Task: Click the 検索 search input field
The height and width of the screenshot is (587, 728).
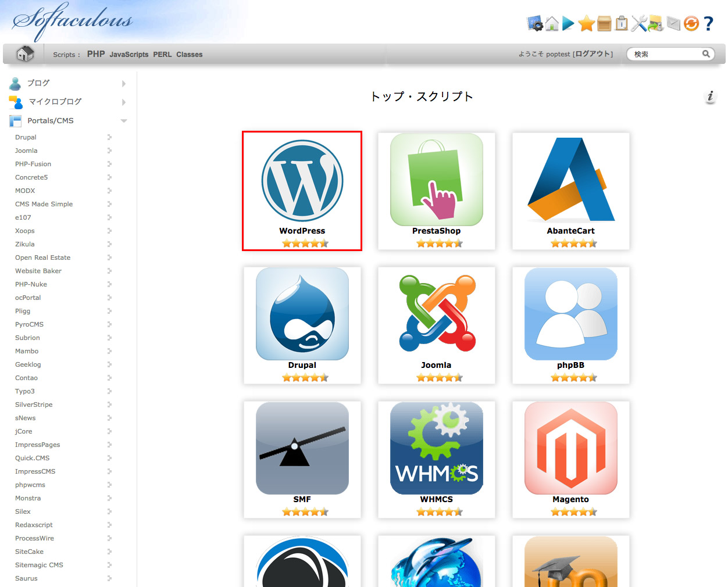Action: 666,54
